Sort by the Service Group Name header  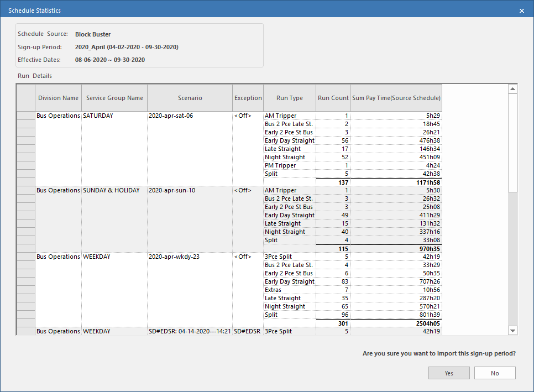pyautogui.click(x=114, y=97)
